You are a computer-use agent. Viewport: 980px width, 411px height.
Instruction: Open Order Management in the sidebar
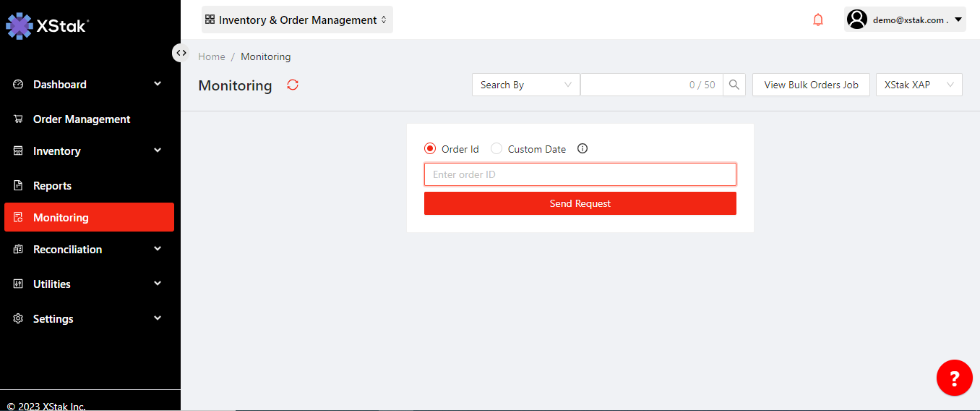(82, 119)
